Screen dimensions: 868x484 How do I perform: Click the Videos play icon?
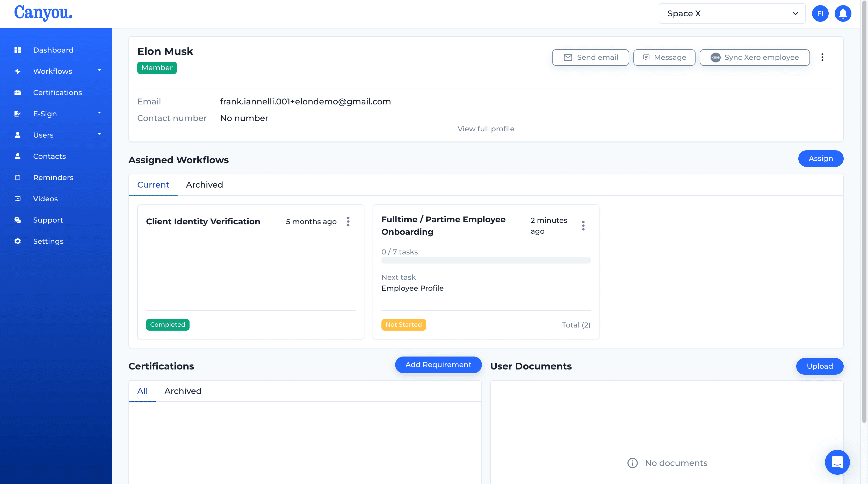coord(18,198)
